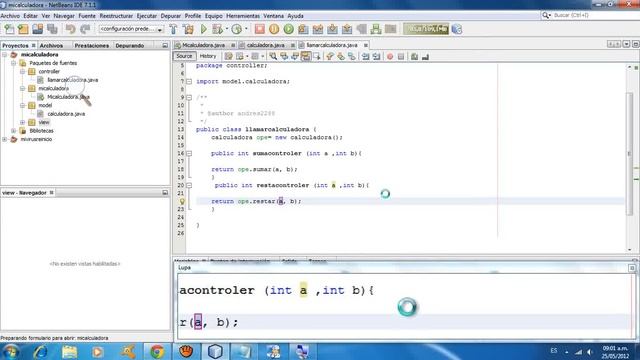Viewport: 640px width, 360px height.
Task: Collapse the model package node
Action: 22,105
